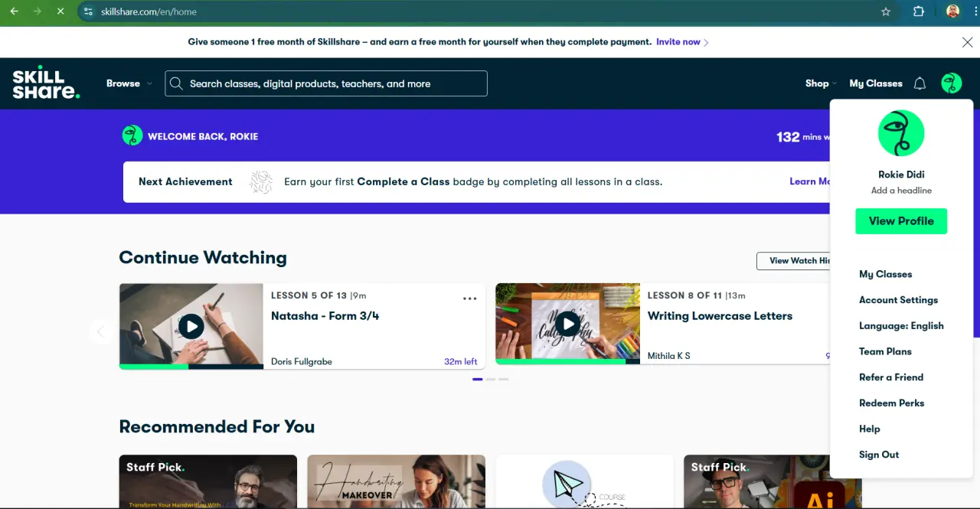Click teacher name Doris Fullgrabe
The image size is (980, 509).
pyautogui.click(x=302, y=361)
